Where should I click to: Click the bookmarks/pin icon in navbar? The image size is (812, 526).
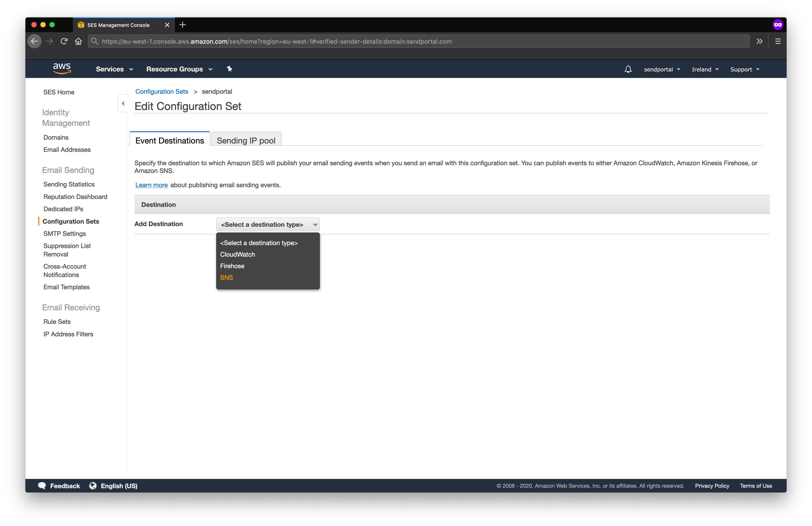230,69
